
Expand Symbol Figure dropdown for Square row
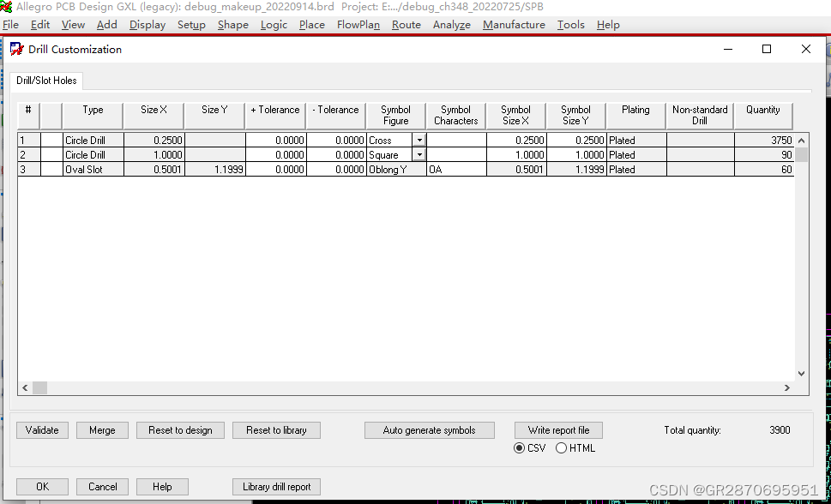419,155
